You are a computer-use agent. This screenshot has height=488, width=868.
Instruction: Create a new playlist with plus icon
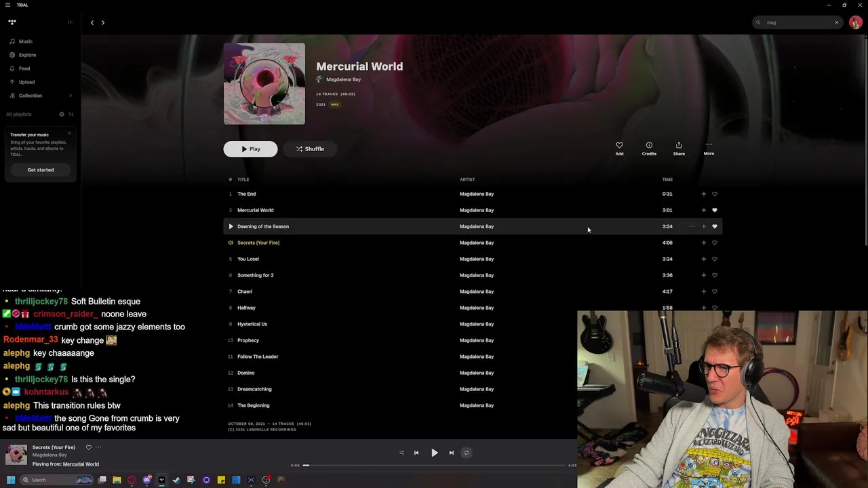(x=62, y=114)
